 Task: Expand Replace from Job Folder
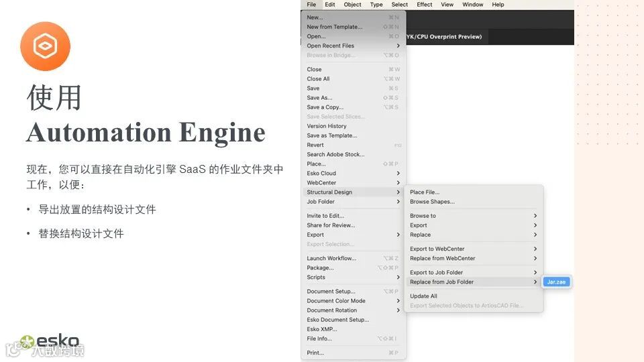(474, 282)
